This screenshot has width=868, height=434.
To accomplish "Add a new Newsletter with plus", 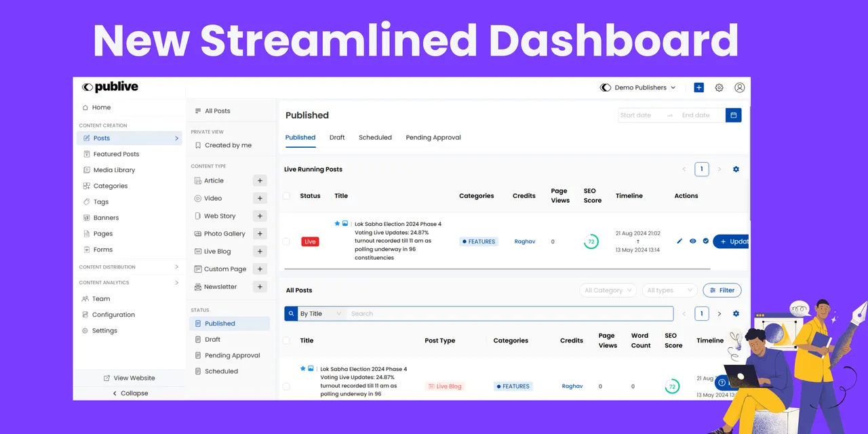I will click(x=260, y=286).
